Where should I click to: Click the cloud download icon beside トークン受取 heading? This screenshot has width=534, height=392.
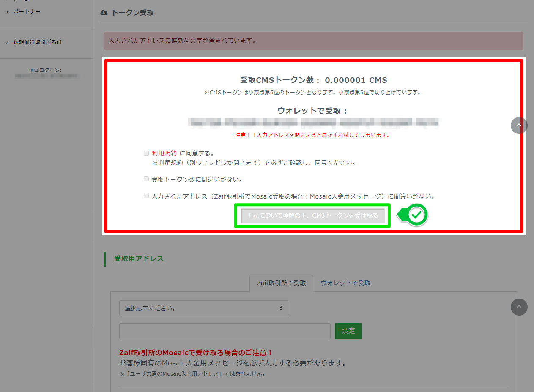pyautogui.click(x=104, y=13)
